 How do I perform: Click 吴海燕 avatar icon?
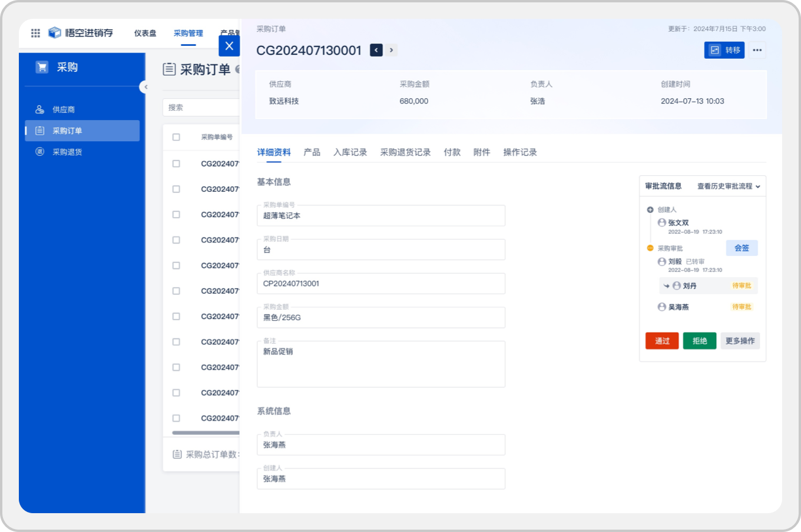click(662, 307)
